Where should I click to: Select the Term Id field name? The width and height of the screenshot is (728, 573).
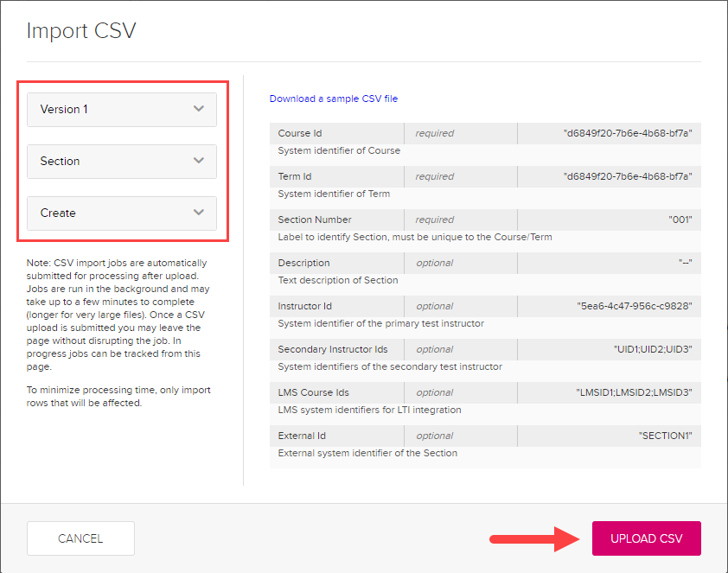(x=295, y=176)
